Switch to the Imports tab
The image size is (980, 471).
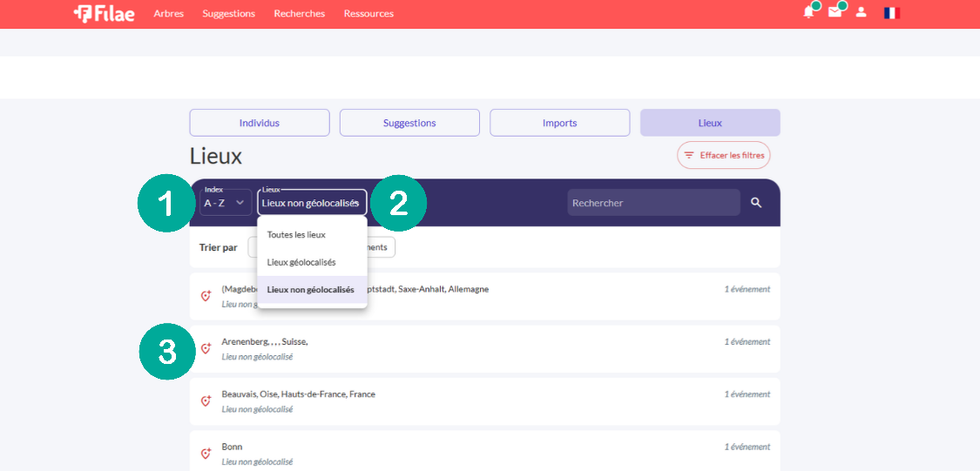coord(559,123)
